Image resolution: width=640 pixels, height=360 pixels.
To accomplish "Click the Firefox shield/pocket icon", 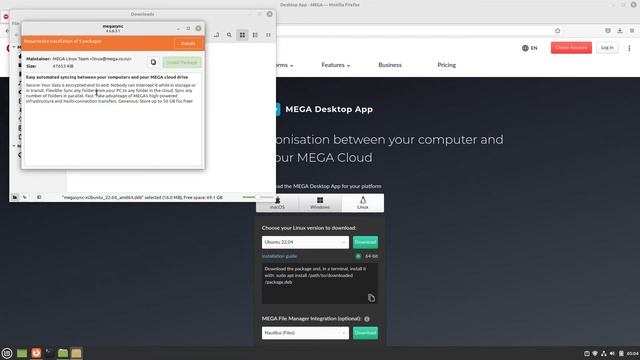I will [x=608, y=31].
